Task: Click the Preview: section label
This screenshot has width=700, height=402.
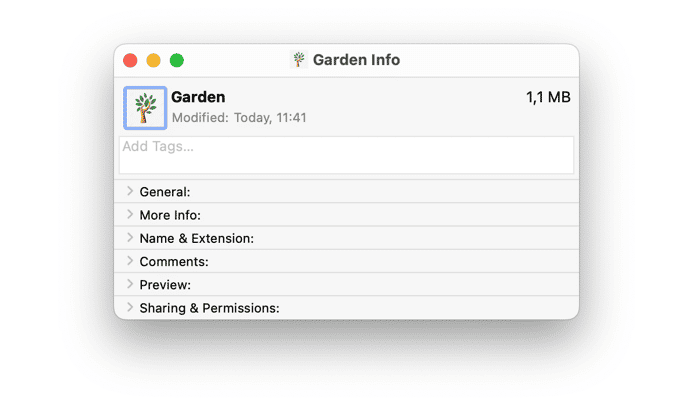Action: 165,285
